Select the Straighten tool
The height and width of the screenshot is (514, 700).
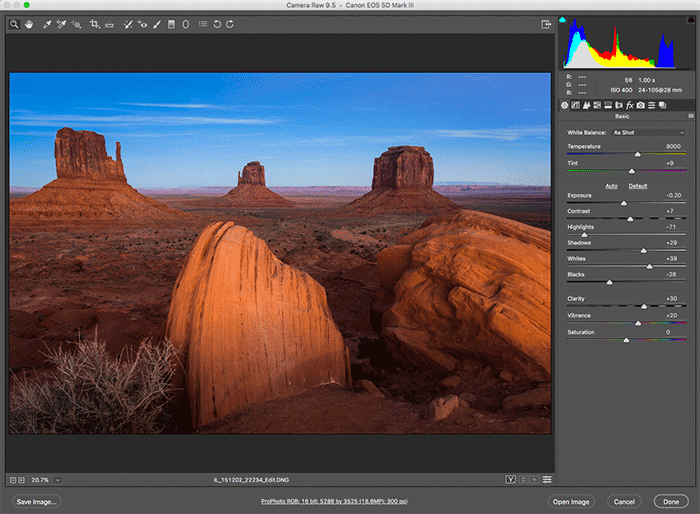coord(109,25)
